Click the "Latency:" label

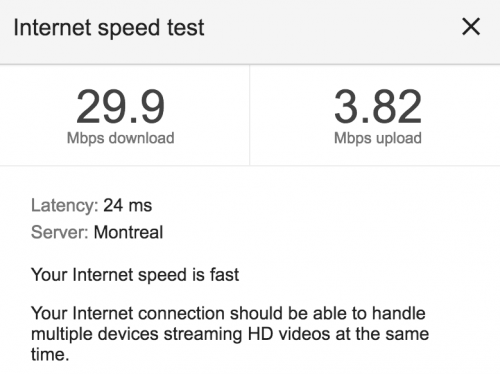[x=64, y=205]
